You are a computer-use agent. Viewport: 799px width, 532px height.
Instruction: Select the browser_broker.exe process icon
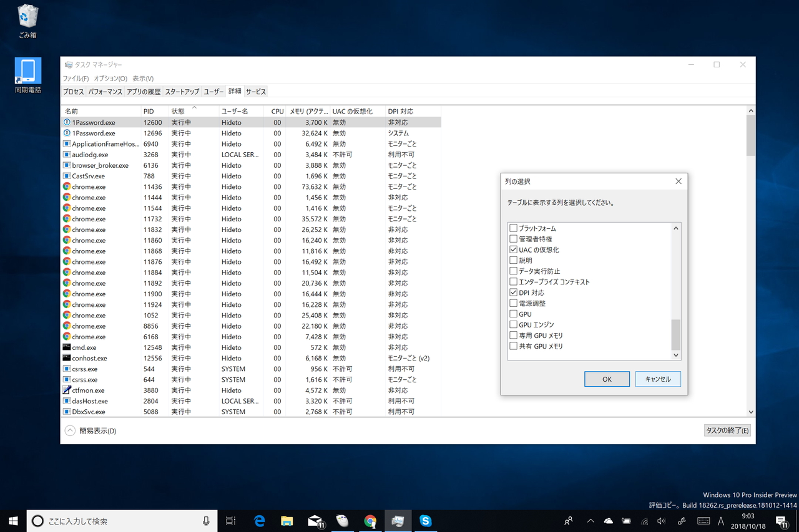pyautogui.click(x=67, y=165)
